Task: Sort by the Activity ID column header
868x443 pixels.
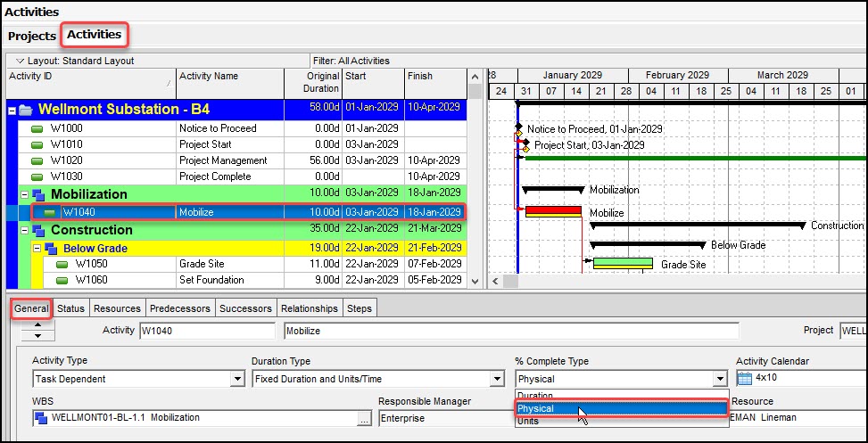Action: point(91,84)
